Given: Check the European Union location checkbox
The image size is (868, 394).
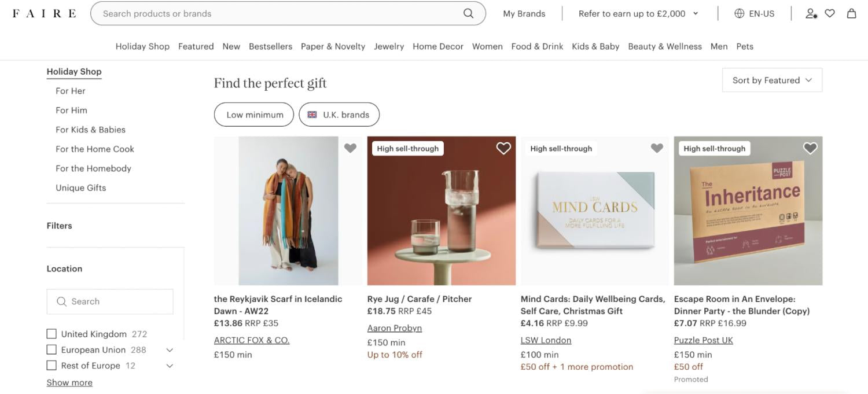Looking at the screenshot, I should point(52,349).
